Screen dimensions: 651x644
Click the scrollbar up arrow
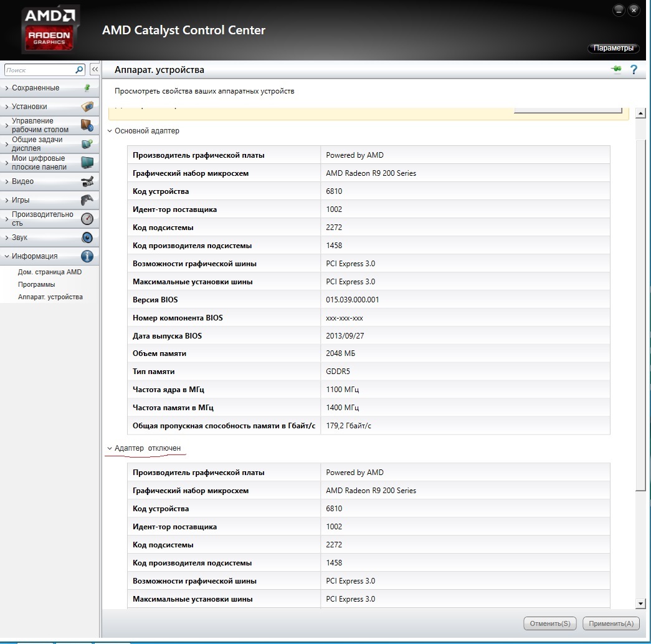[640, 113]
